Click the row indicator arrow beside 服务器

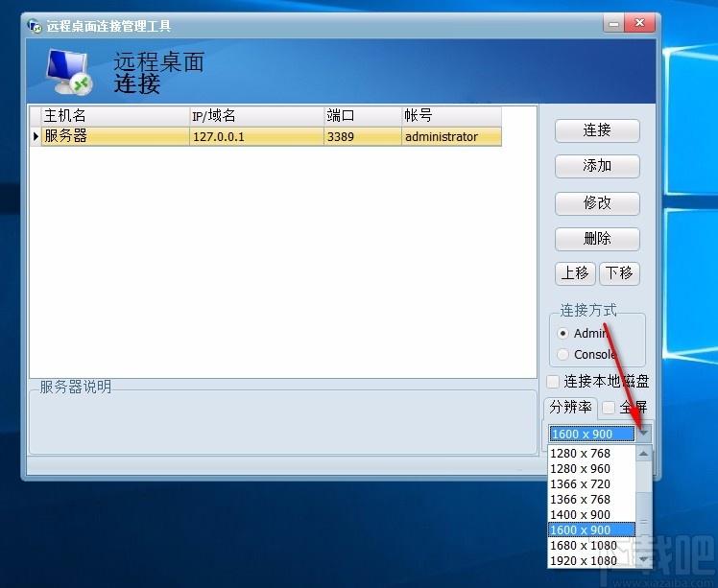[36, 137]
